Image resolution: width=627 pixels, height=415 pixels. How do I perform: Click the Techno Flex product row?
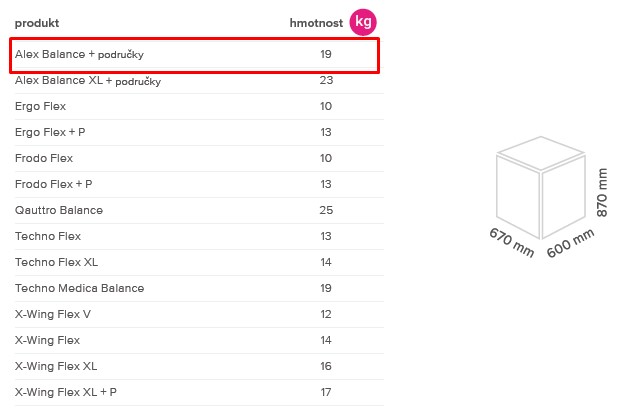point(199,237)
